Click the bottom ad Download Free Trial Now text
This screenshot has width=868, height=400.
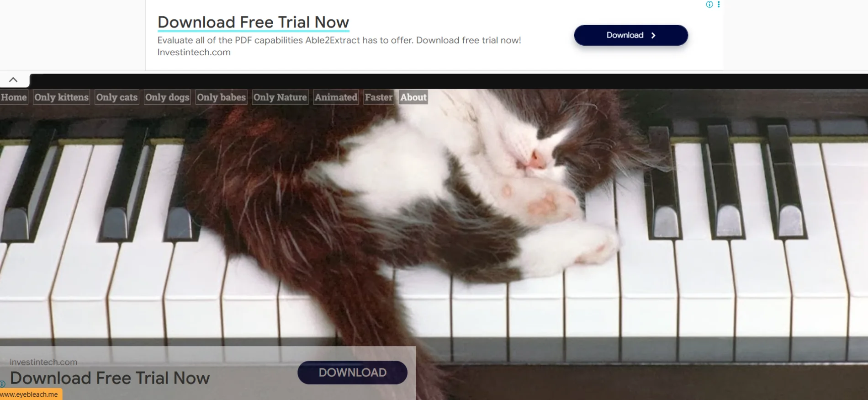(x=110, y=378)
